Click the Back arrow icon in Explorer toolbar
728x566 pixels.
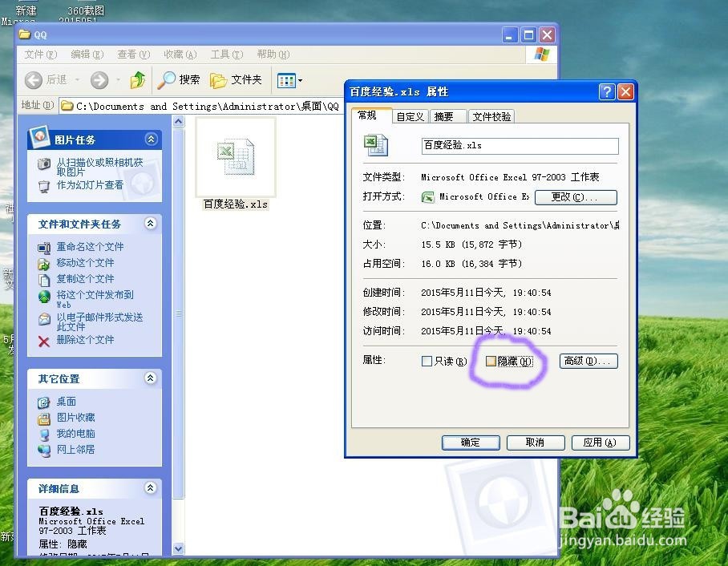[34, 80]
